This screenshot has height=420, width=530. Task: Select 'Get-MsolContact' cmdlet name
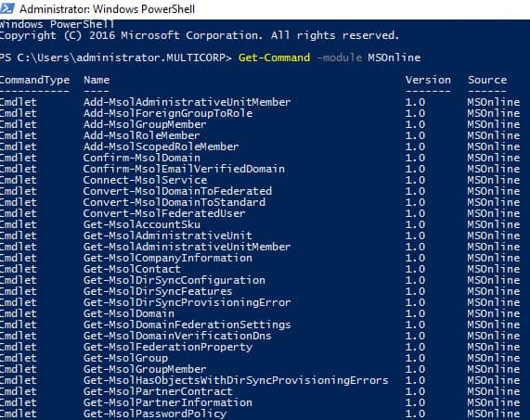coord(132,270)
